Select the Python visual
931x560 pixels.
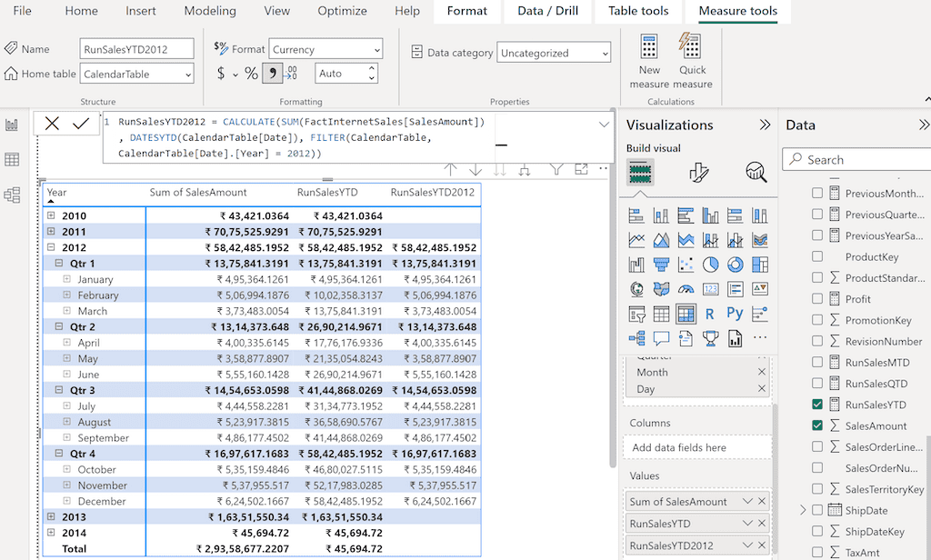[x=734, y=312]
